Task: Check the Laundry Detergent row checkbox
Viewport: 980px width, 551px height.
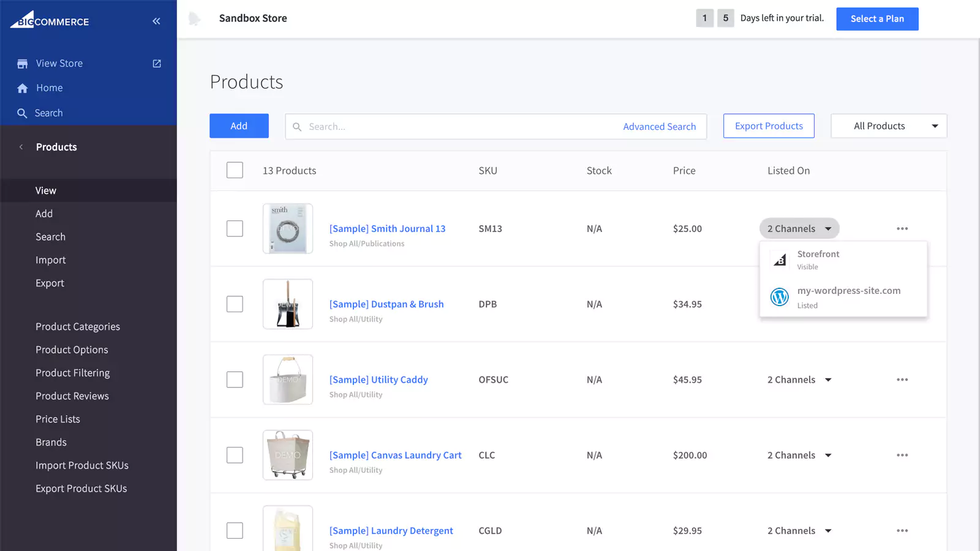Action: point(235,531)
